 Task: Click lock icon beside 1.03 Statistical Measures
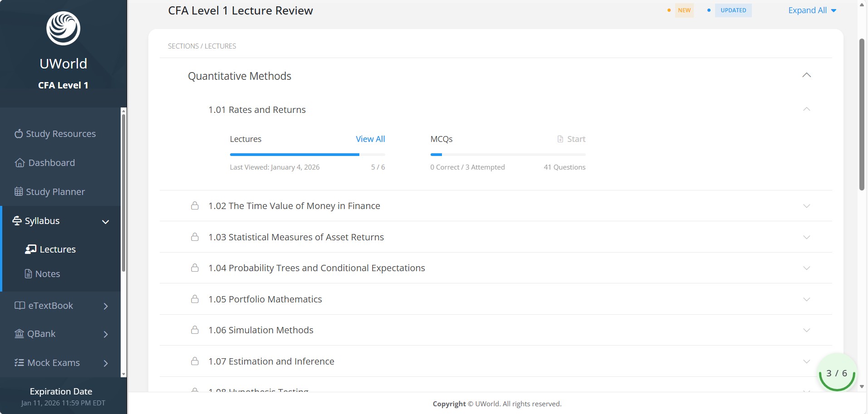pyautogui.click(x=195, y=237)
